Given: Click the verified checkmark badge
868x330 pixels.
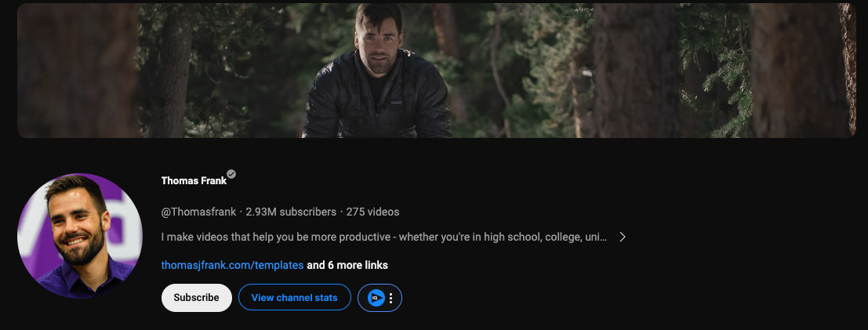Looking at the screenshot, I should (x=231, y=174).
